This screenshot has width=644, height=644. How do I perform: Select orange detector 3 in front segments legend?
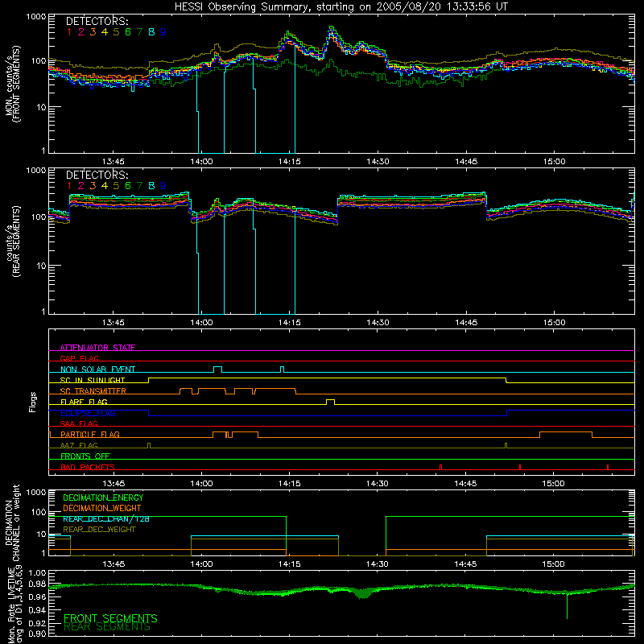(x=93, y=32)
